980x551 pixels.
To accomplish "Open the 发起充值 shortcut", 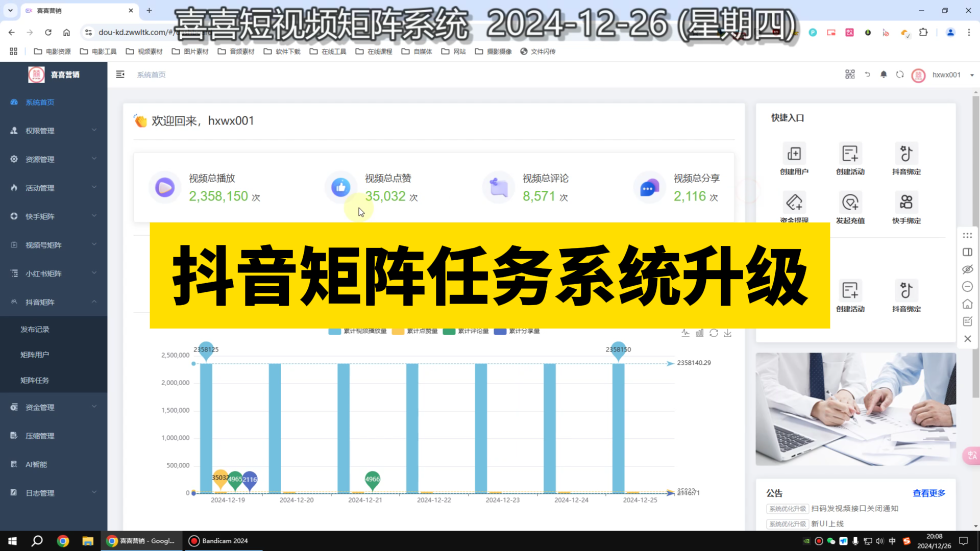I will [x=850, y=208].
